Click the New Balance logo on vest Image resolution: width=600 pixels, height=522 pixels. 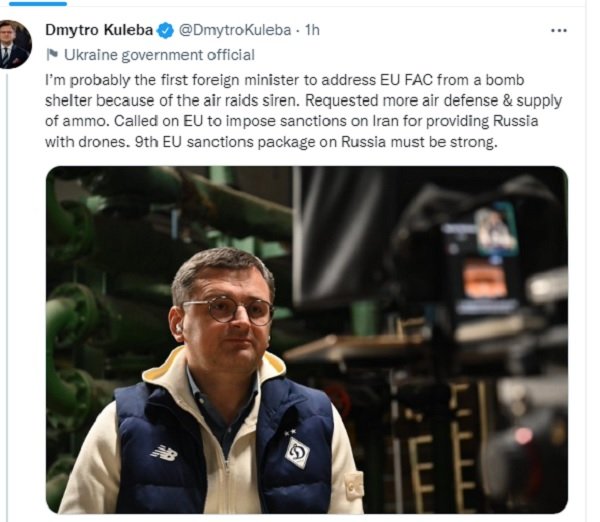(164, 453)
